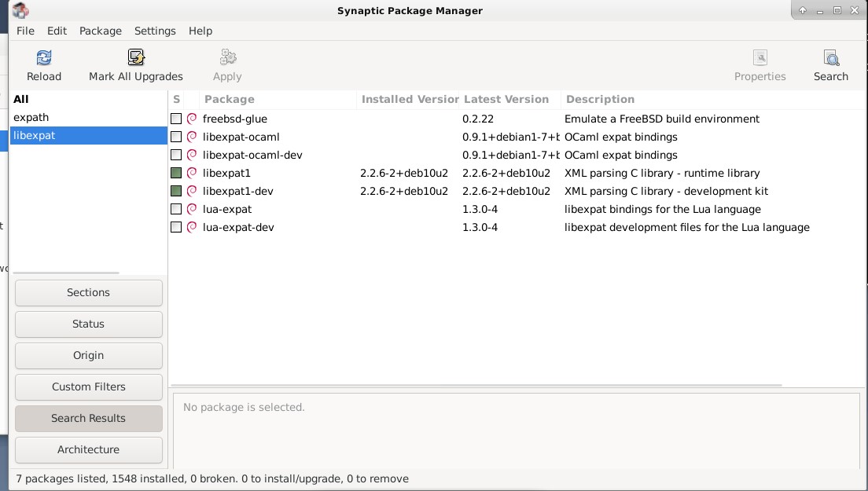Open the Package menu
This screenshot has width=868, height=491.
coord(100,31)
